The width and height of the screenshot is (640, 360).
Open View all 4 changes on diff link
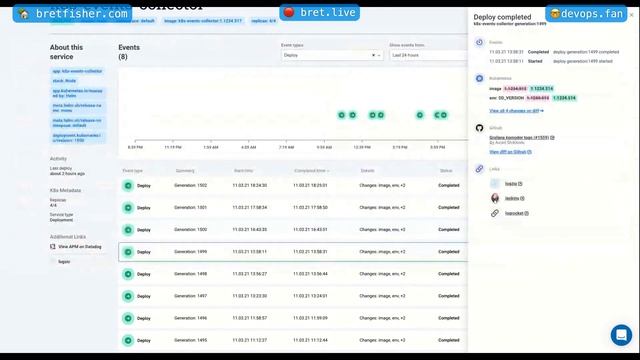point(516,111)
